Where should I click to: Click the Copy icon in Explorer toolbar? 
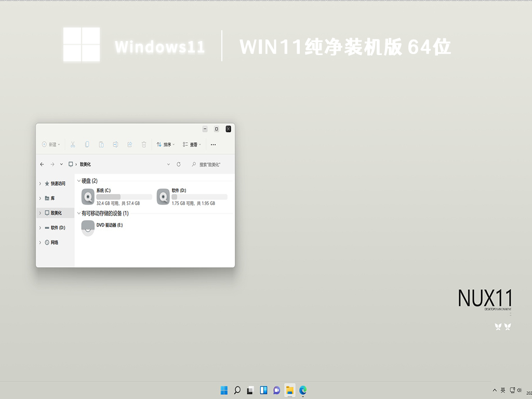87,144
